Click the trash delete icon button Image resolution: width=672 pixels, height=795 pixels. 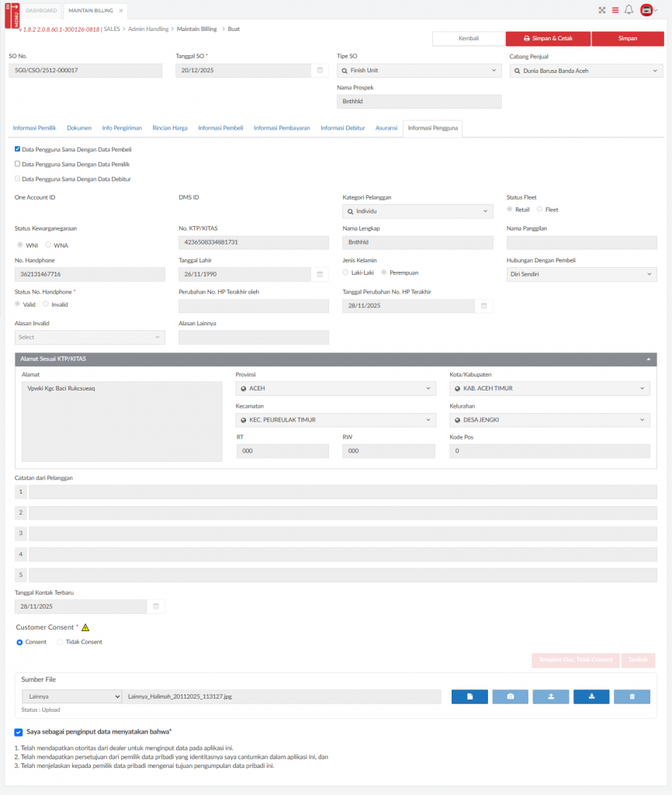coord(632,696)
